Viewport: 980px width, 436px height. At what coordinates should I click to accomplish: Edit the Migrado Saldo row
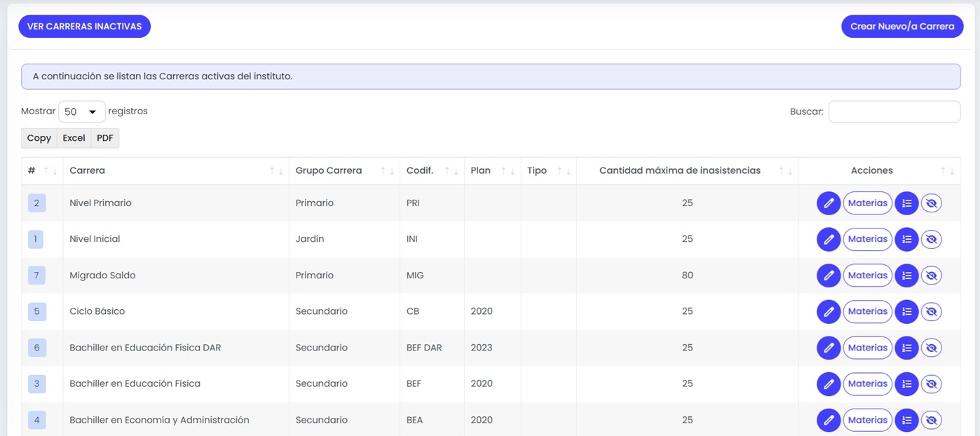pos(829,275)
